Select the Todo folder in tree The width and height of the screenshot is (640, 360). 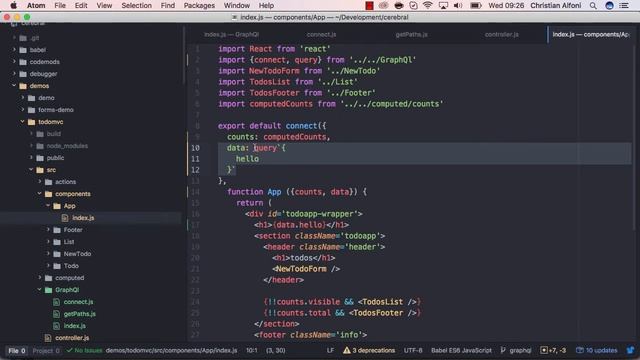tap(71, 266)
